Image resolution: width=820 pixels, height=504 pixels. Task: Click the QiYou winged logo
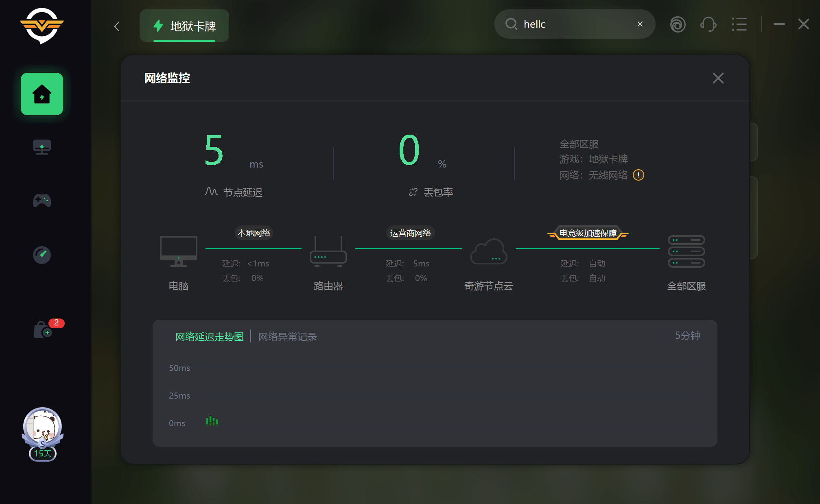pos(42,26)
